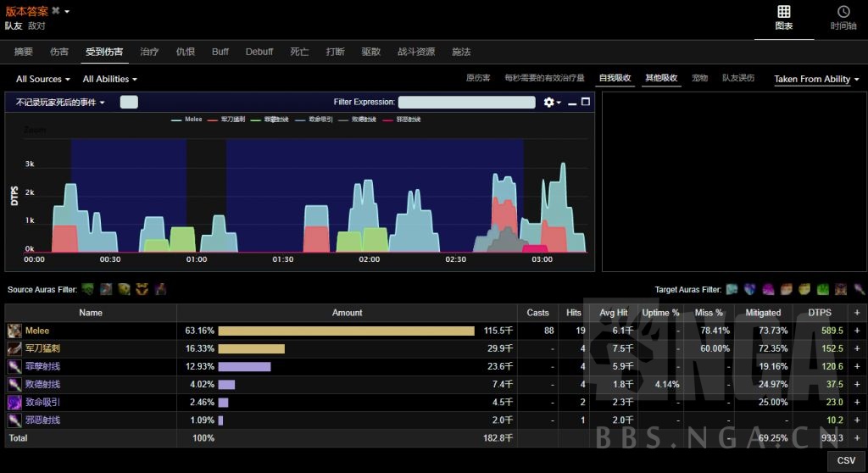Open the dropdown arrow next to 版本答案
The width and height of the screenshot is (868, 473).
click(67, 11)
